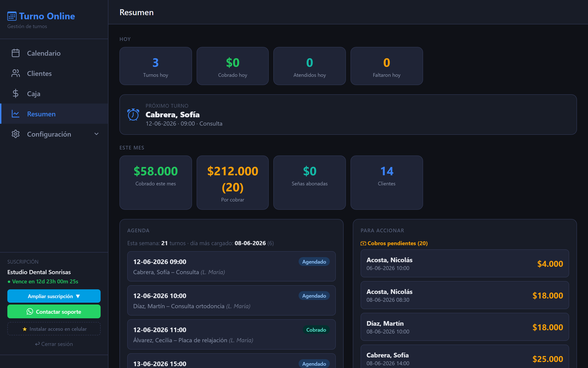588x368 pixels.
Task: Open Acosta, Nicolás pending charge of $4.000
Action: [465, 263]
